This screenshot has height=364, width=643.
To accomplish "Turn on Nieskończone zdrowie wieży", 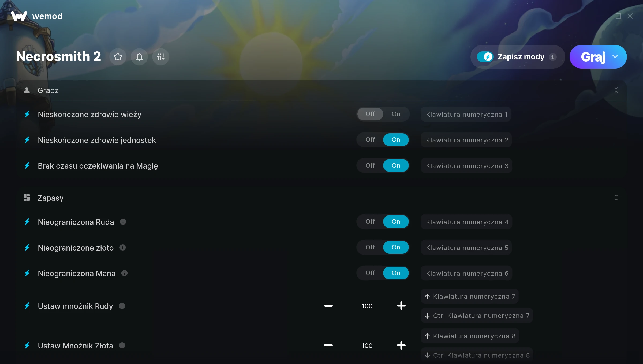I will (396, 114).
